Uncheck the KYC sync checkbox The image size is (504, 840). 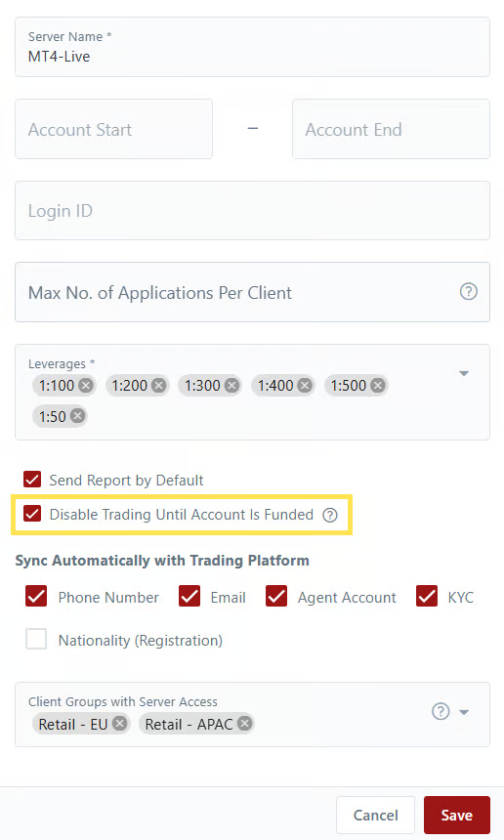point(427,596)
